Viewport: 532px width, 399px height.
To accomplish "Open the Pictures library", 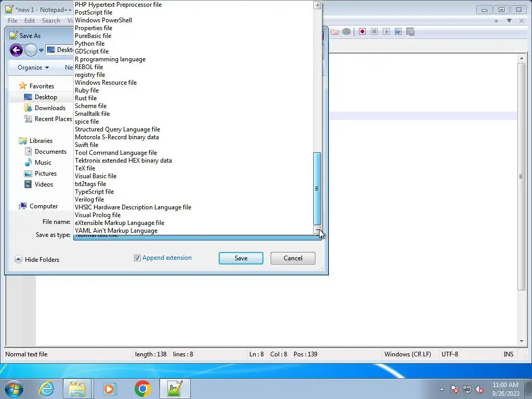I will tap(40, 174).
